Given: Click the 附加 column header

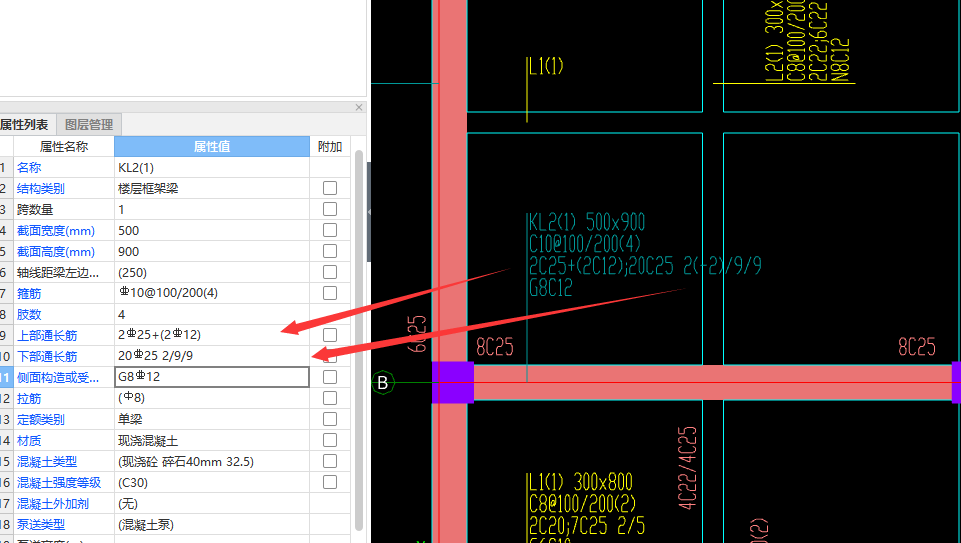Looking at the screenshot, I should click(x=330, y=146).
